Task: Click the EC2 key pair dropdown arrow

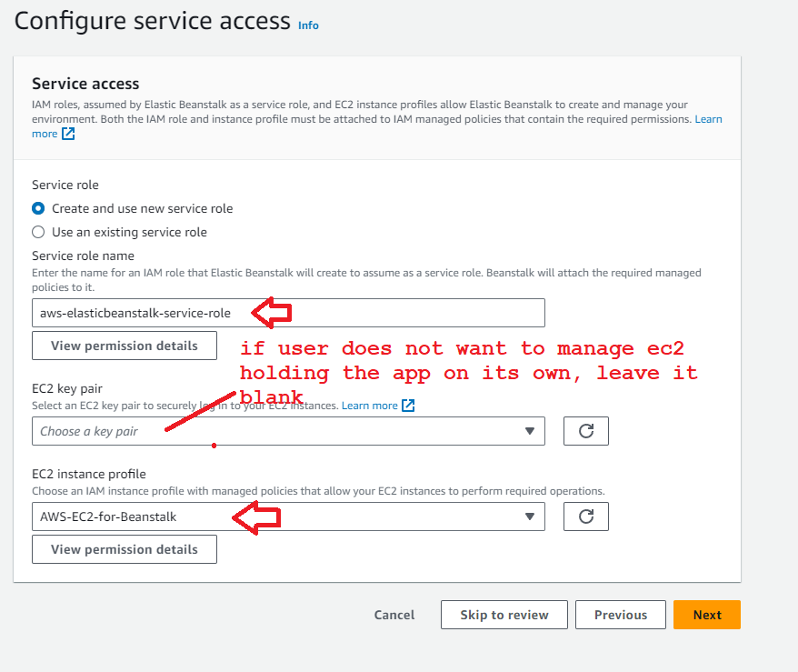Action: tap(530, 431)
